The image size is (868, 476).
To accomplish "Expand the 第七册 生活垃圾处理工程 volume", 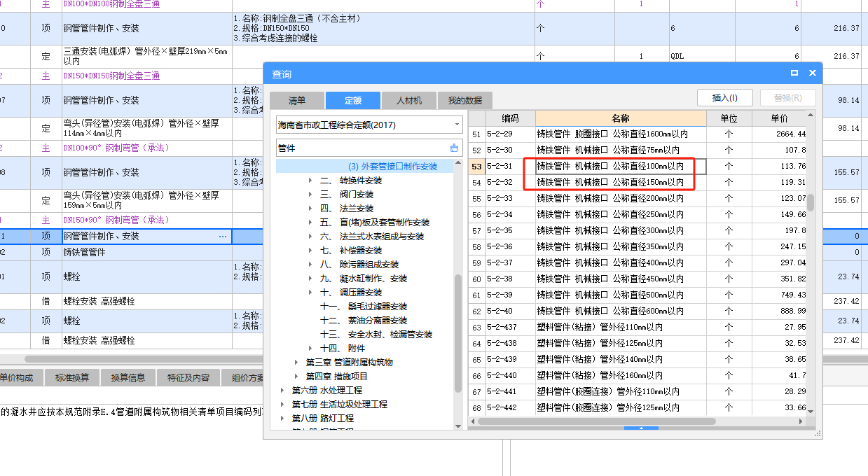I will click(282, 405).
